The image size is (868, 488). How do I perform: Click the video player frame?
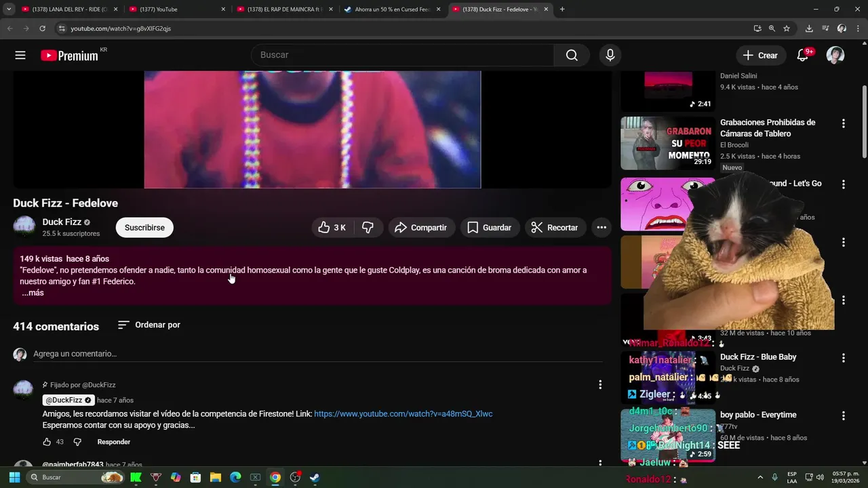(x=313, y=129)
